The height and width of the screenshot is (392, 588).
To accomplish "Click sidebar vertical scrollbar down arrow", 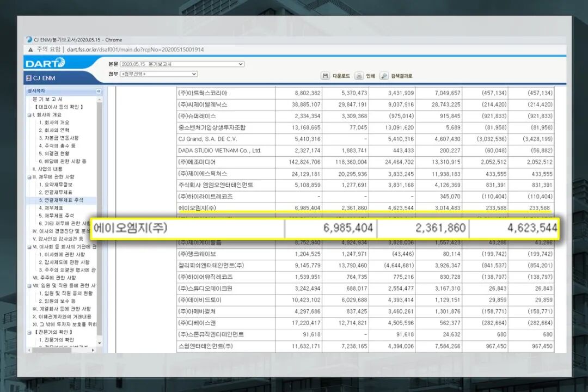I will tap(100, 343).
